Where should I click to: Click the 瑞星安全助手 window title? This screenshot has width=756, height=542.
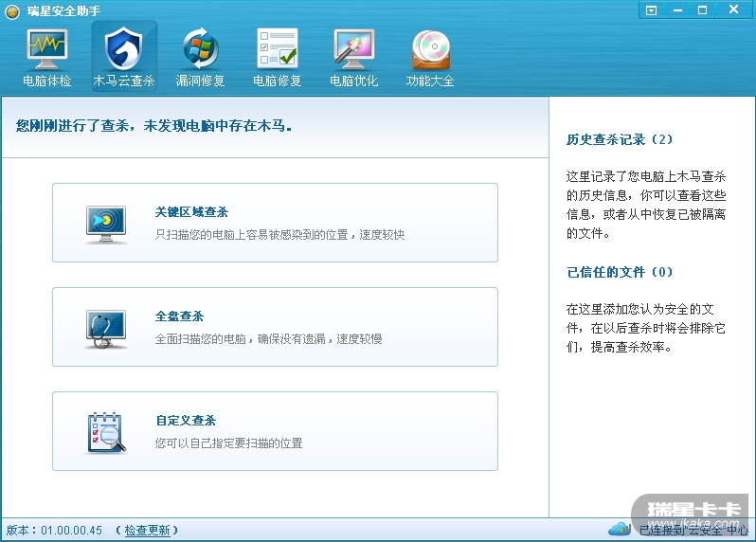tap(63, 11)
